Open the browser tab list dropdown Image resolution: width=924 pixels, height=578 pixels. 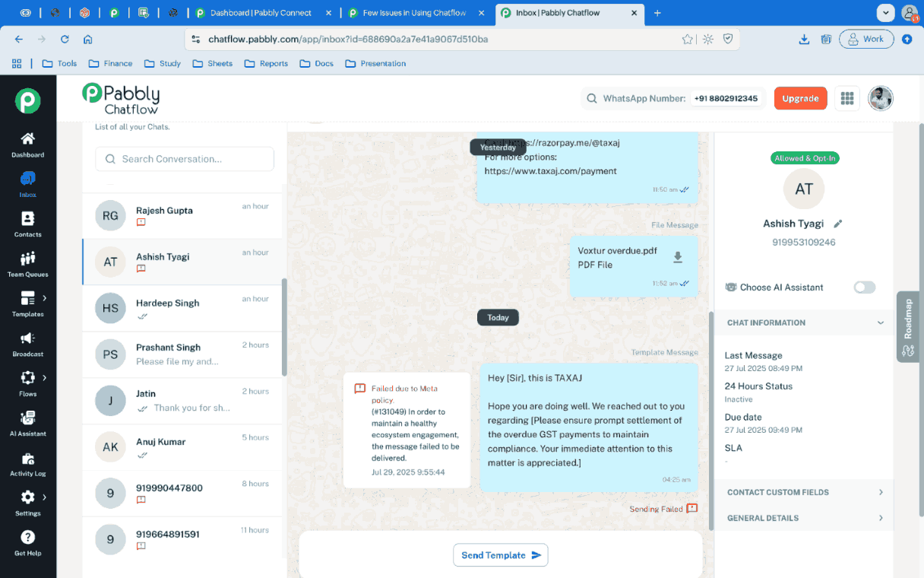885,13
